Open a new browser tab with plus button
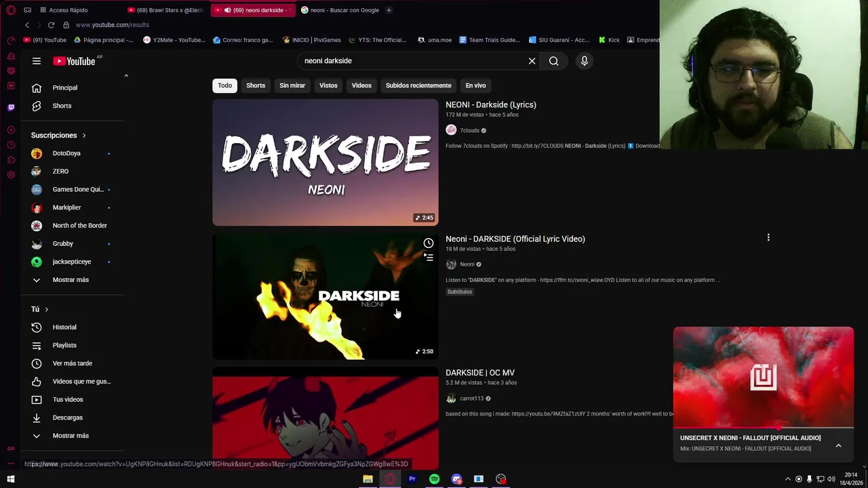Image resolution: width=868 pixels, height=488 pixels. [x=389, y=10]
